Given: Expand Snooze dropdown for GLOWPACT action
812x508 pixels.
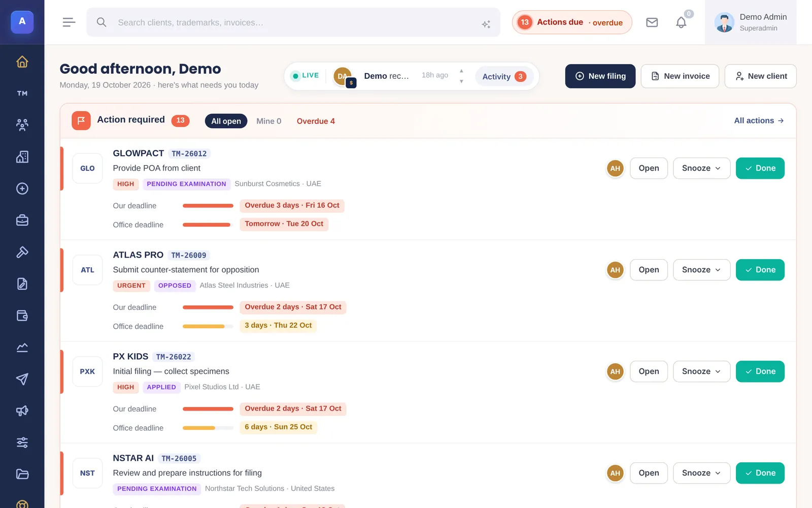Looking at the screenshot, I should (701, 168).
